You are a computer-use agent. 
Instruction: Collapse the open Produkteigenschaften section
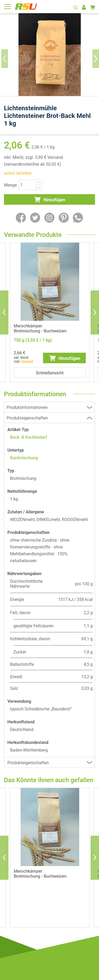click(x=50, y=418)
